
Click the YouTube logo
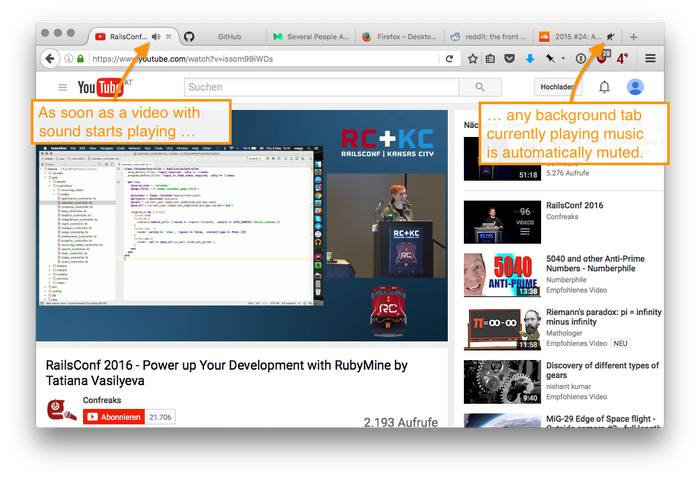point(100,87)
